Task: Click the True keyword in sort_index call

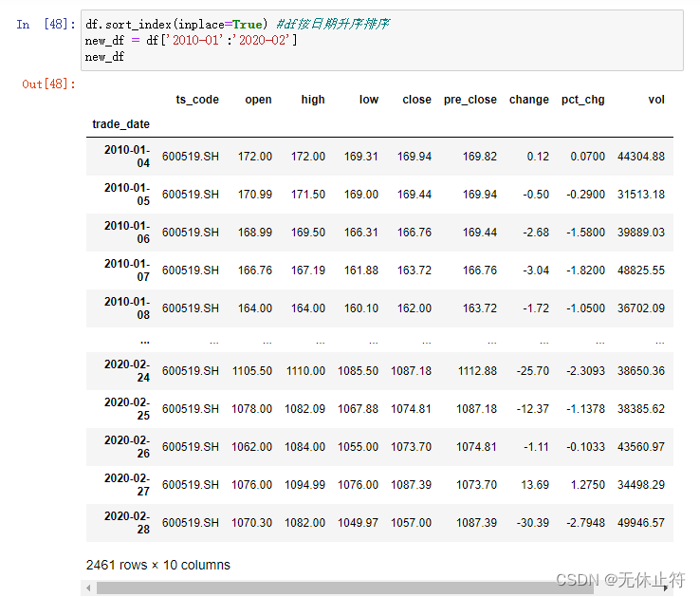Action: point(248,24)
